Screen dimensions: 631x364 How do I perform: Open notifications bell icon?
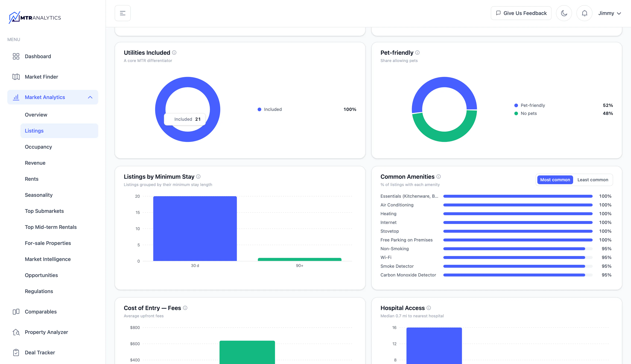(584, 13)
